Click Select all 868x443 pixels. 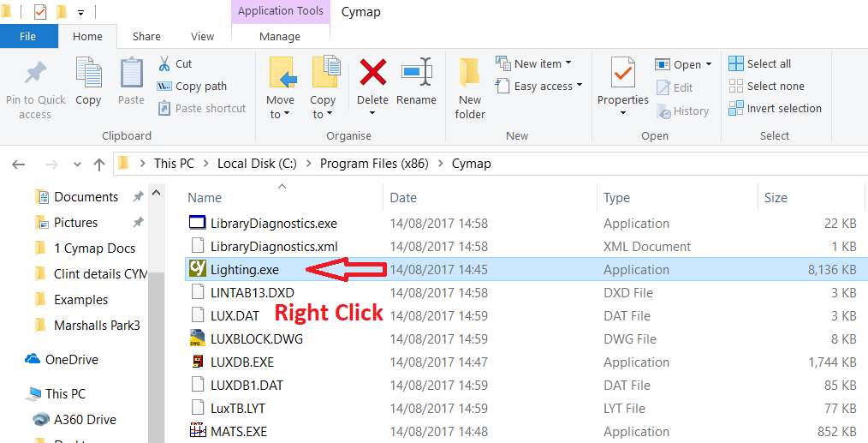click(760, 63)
